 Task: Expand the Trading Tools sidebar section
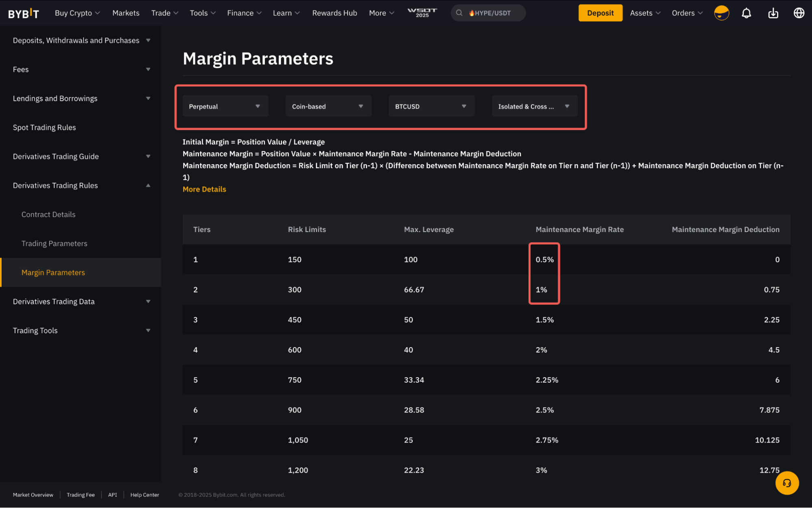pos(148,330)
